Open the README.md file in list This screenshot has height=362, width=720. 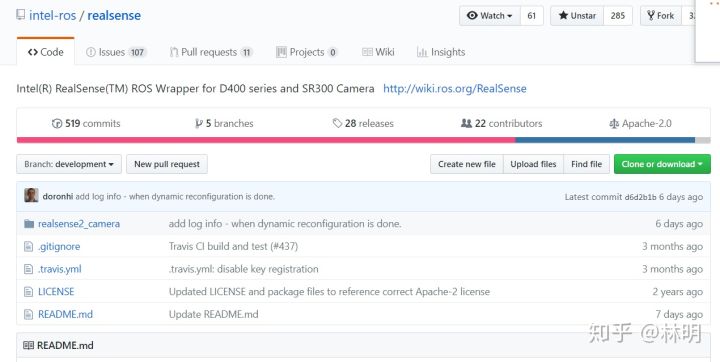65,314
